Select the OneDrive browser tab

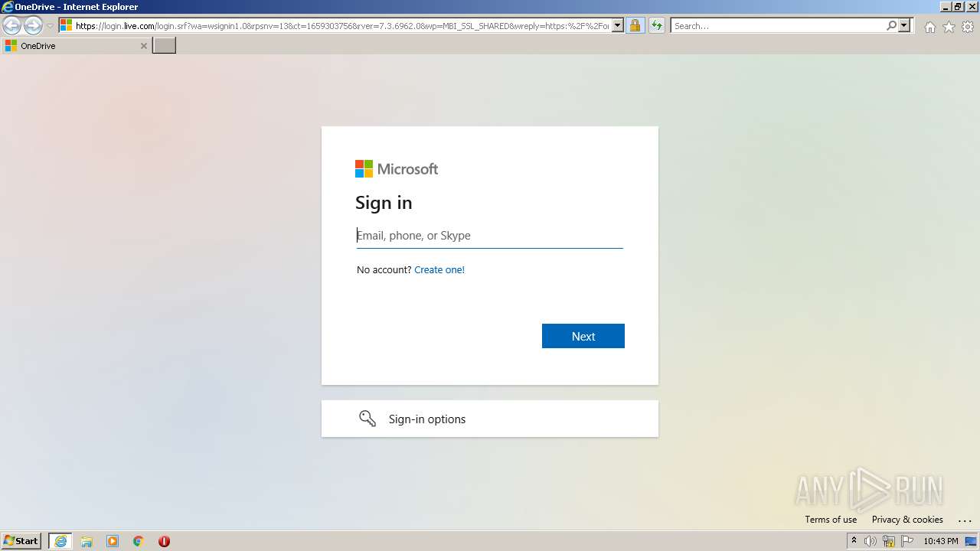[76, 46]
